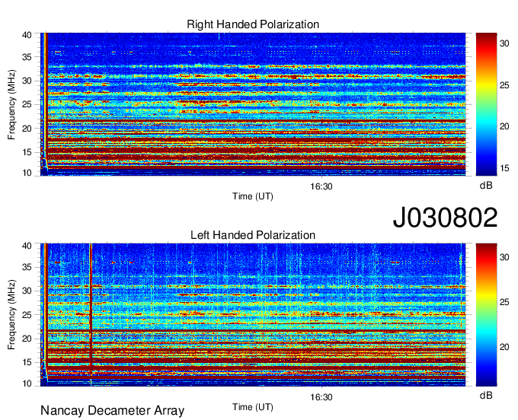Click the color bar of the Left Handed plot

point(486,315)
